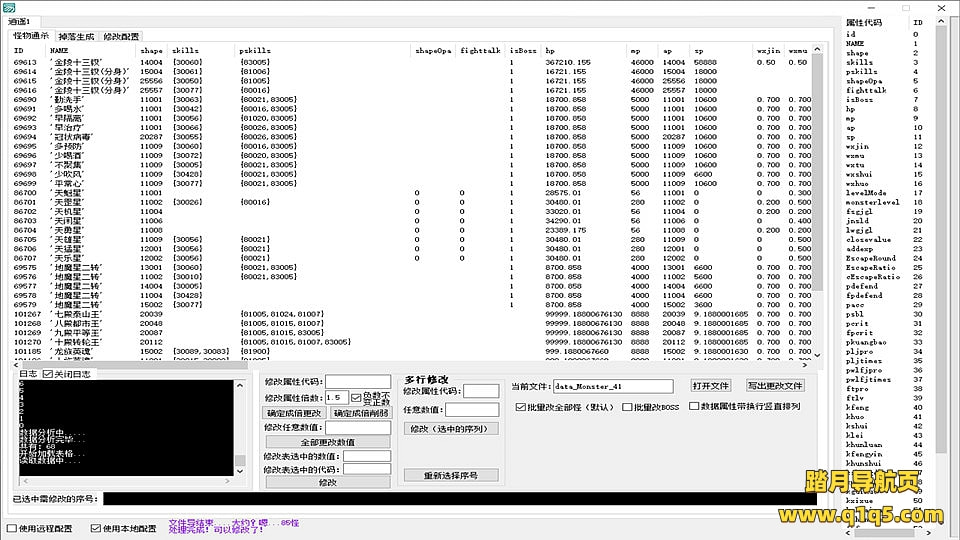Viewport: 960px width, 540px height.
Task: Toggle the 关闭日志 checkbox
Action: [x=47, y=374]
